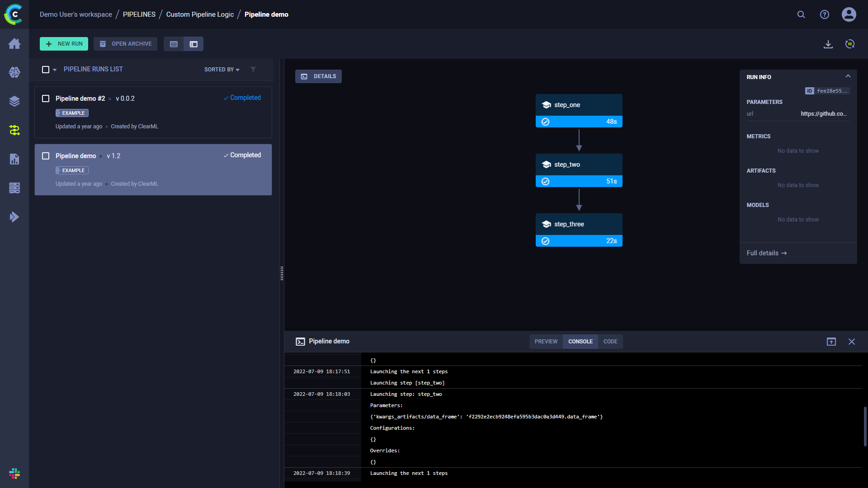Click the Full details link in Run Info
The image size is (868, 488).
coord(767,253)
